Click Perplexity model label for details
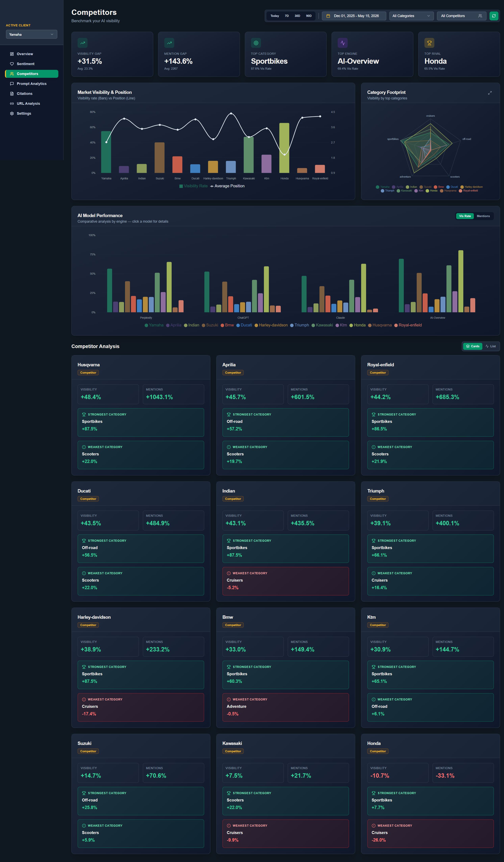504x862 pixels. pos(146,318)
